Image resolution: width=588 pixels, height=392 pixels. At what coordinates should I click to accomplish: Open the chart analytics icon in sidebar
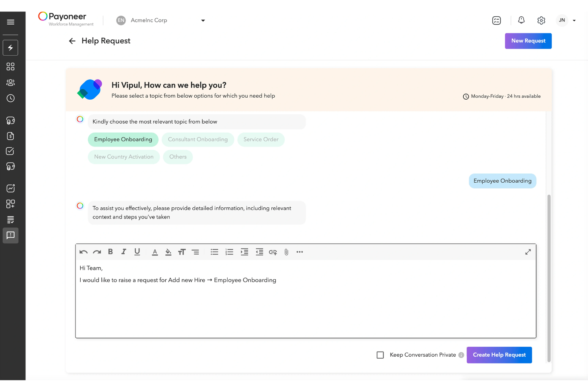(11, 188)
